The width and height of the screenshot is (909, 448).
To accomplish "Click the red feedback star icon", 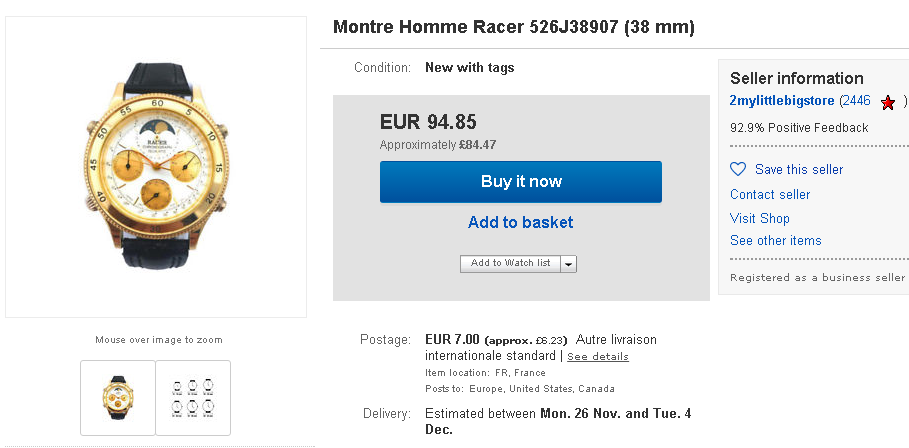I will 888,102.
